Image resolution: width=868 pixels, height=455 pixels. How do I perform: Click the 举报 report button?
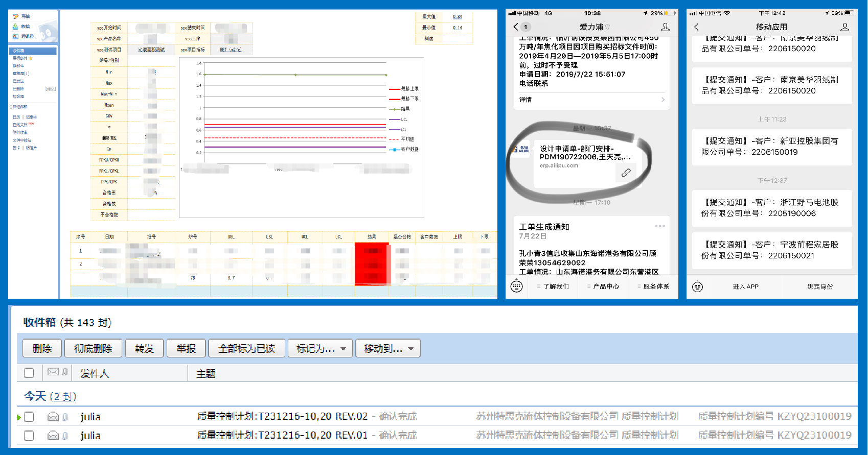tap(186, 348)
